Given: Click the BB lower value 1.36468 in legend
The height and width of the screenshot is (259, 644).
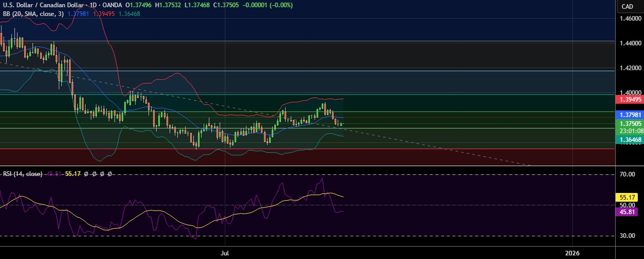Looking at the screenshot, I should point(129,13).
